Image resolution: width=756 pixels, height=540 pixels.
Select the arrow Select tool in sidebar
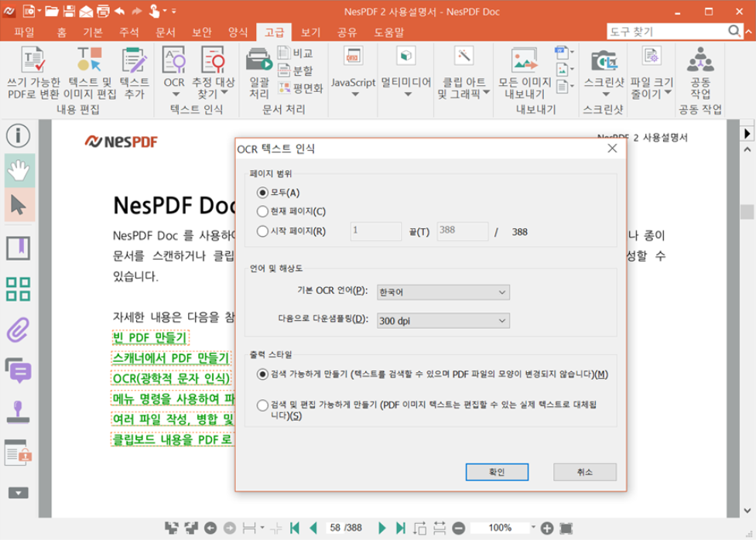click(19, 205)
